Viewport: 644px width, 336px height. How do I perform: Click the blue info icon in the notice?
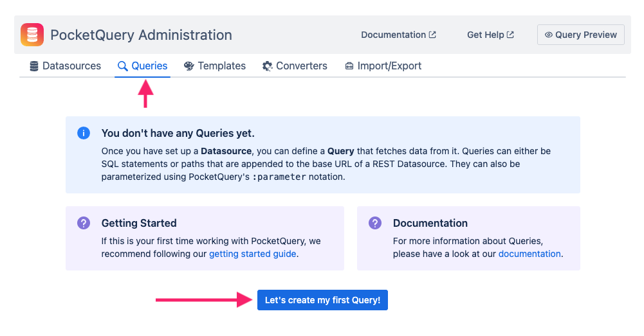(83, 133)
